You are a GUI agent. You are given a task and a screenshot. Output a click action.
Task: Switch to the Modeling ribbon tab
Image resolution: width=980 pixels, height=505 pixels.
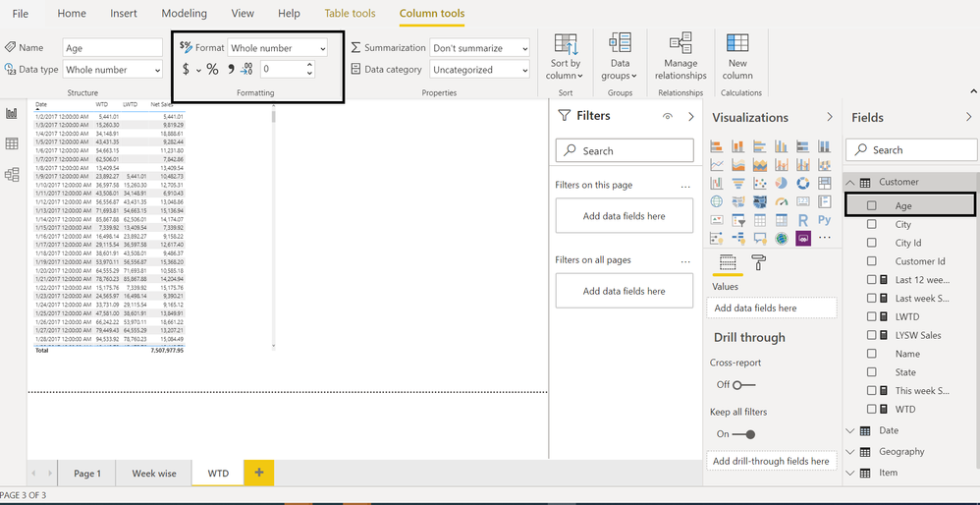(x=184, y=13)
